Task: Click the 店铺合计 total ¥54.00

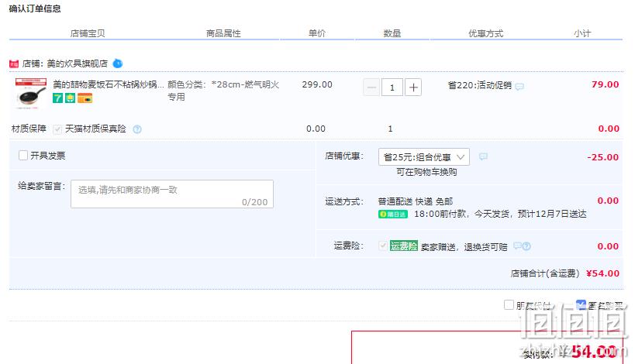Action: [x=602, y=273]
